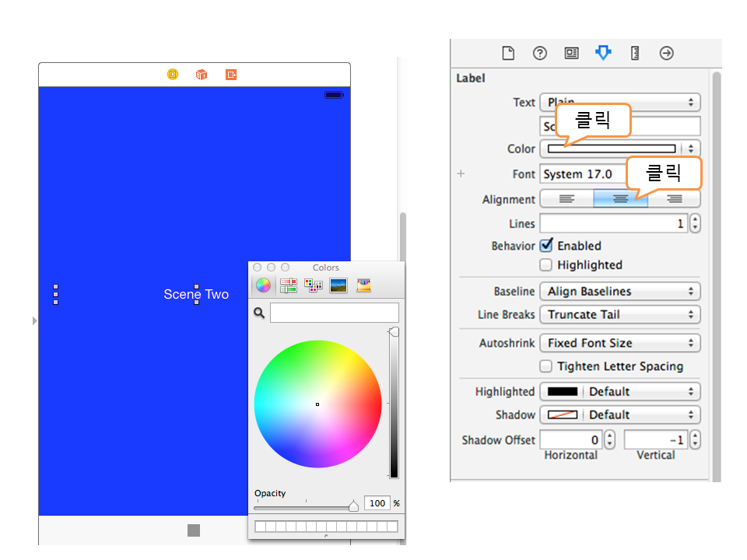The height and width of the screenshot is (560, 747).
Task: Open the File inspector icon
Action: point(508,53)
